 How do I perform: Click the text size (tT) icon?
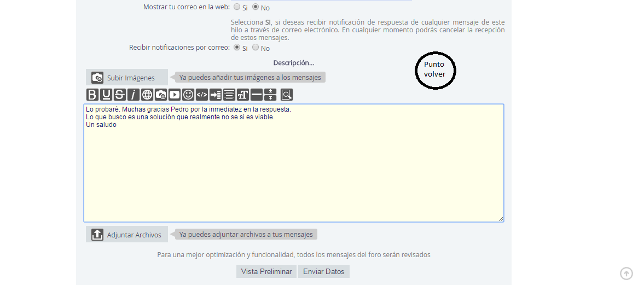click(x=243, y=95)
